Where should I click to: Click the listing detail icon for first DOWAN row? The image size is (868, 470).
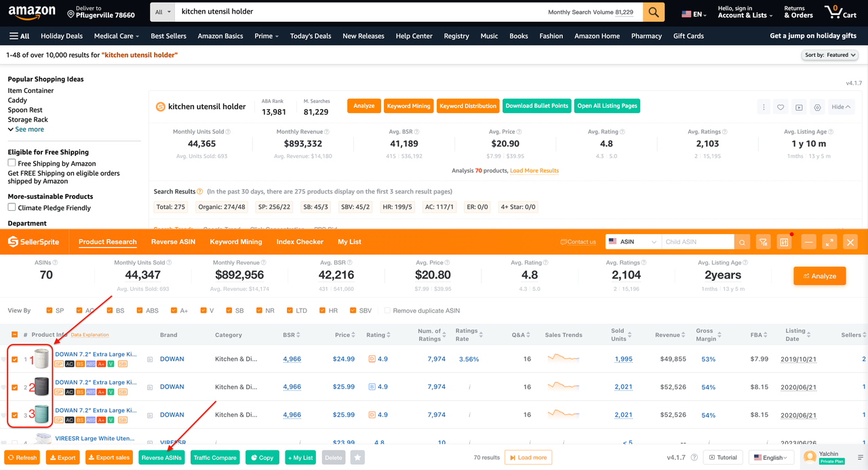coord(150,359)
